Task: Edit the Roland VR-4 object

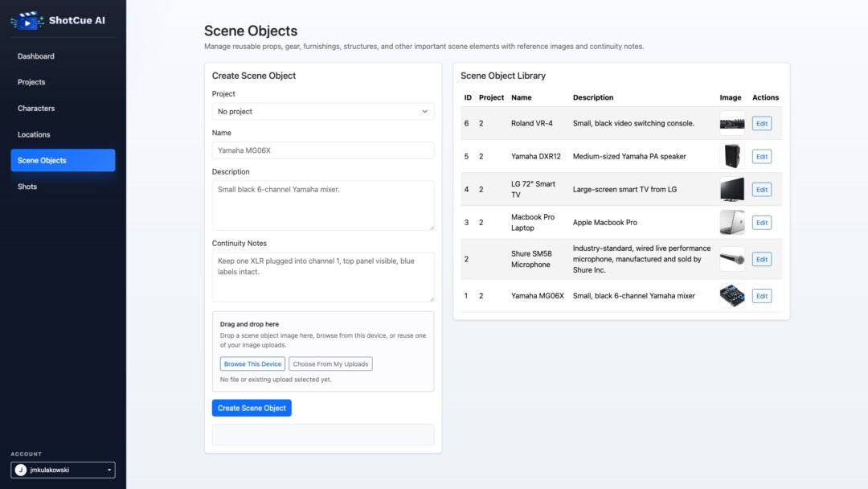Action: click(x=762, y=124)
